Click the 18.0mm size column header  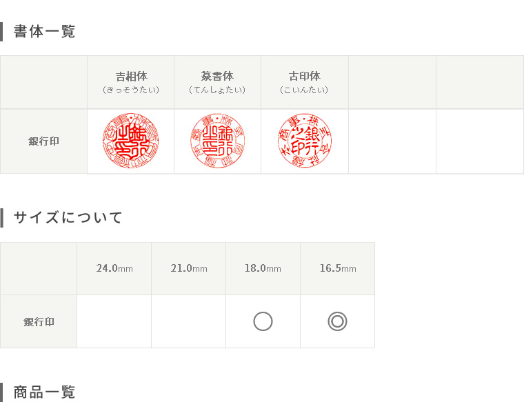[263, 268]
